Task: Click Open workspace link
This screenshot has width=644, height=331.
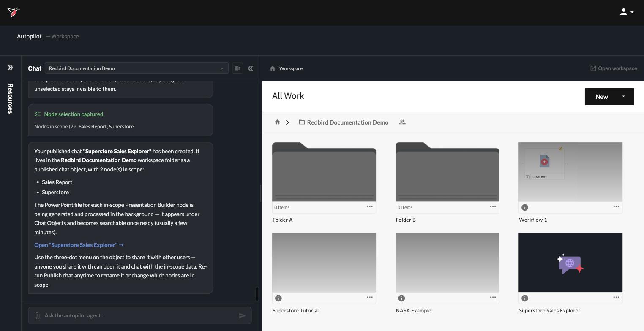Action: pos(614,68)
